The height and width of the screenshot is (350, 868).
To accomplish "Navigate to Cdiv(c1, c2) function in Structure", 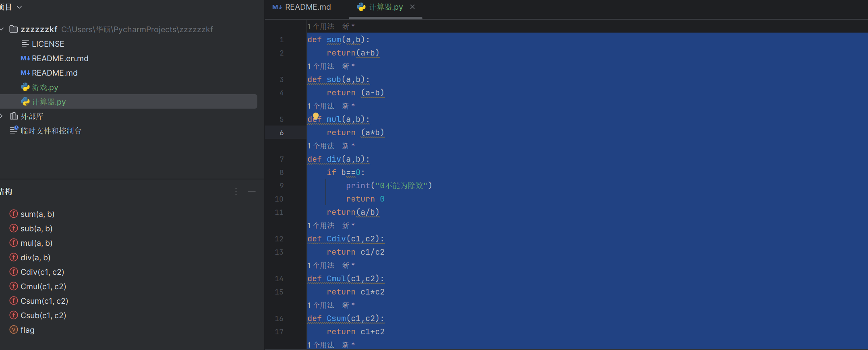I will pos(42,272).
